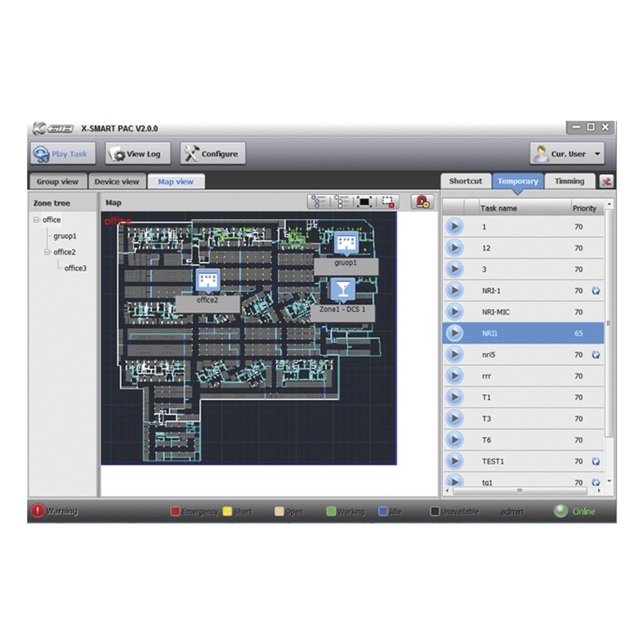Click the office2 label on the map

click(207, 304)
